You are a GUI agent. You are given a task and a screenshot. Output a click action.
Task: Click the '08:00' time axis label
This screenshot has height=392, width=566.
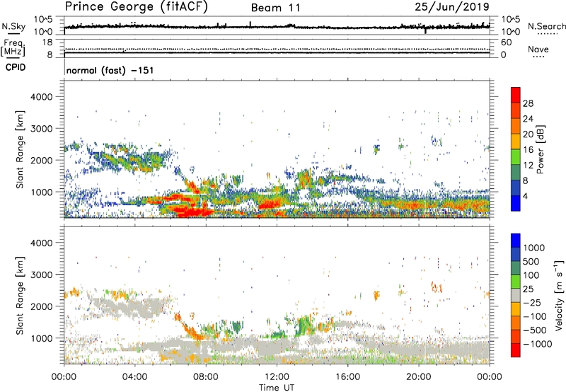(206, 377)
